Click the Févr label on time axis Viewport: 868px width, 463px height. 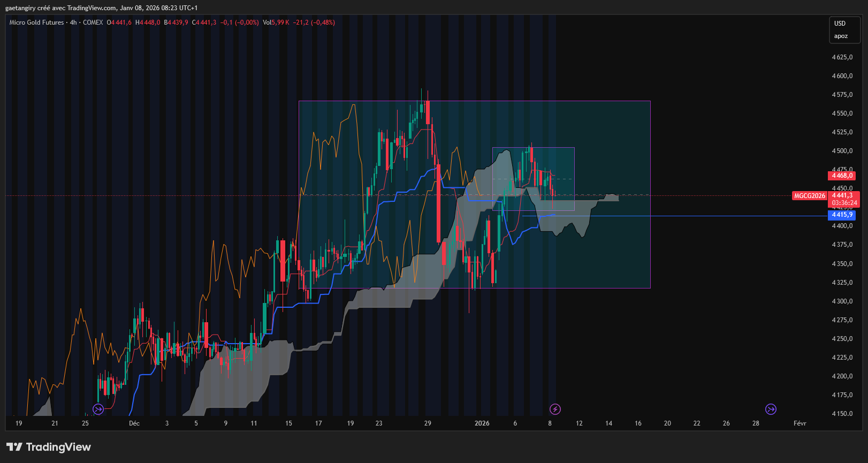tap(800, 423)
